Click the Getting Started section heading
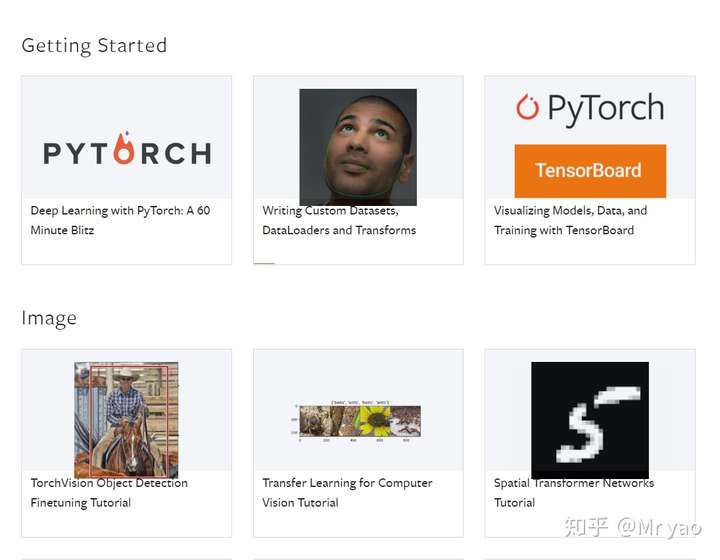 pyautogui.click(x=94, y=46)
